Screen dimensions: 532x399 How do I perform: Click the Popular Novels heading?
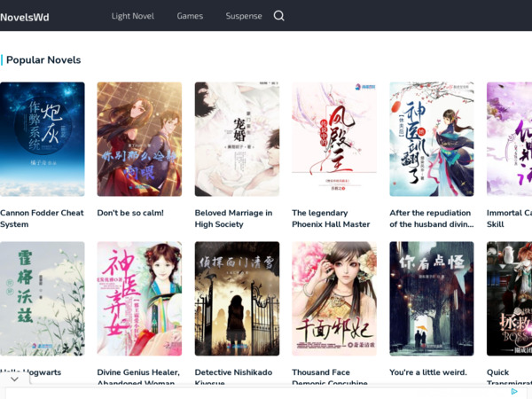coord(43,60)
